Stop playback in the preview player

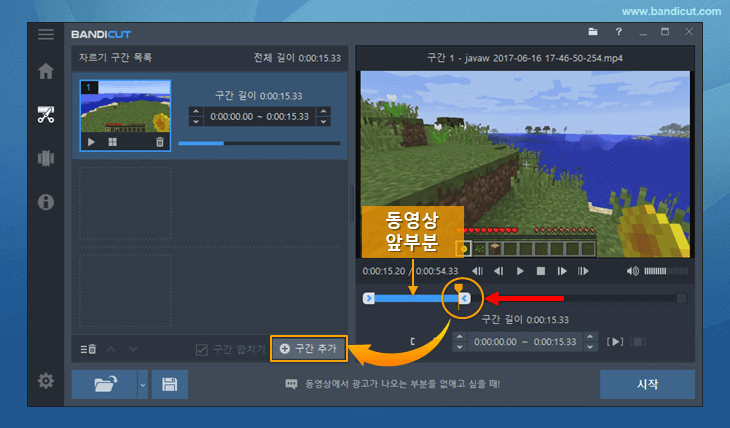(541, 271)
